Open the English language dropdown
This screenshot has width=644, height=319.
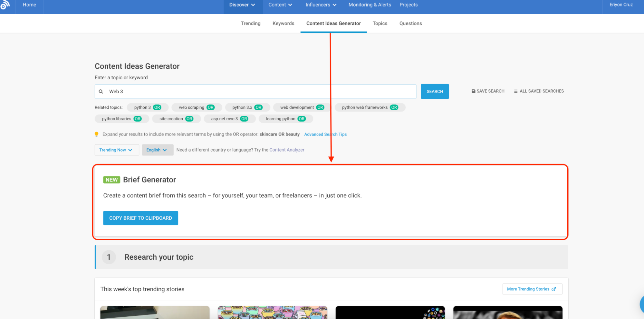(x=158, y=150)
